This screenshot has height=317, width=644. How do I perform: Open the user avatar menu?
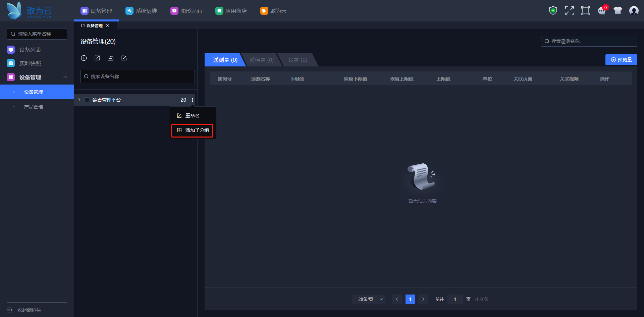(634, 11)
